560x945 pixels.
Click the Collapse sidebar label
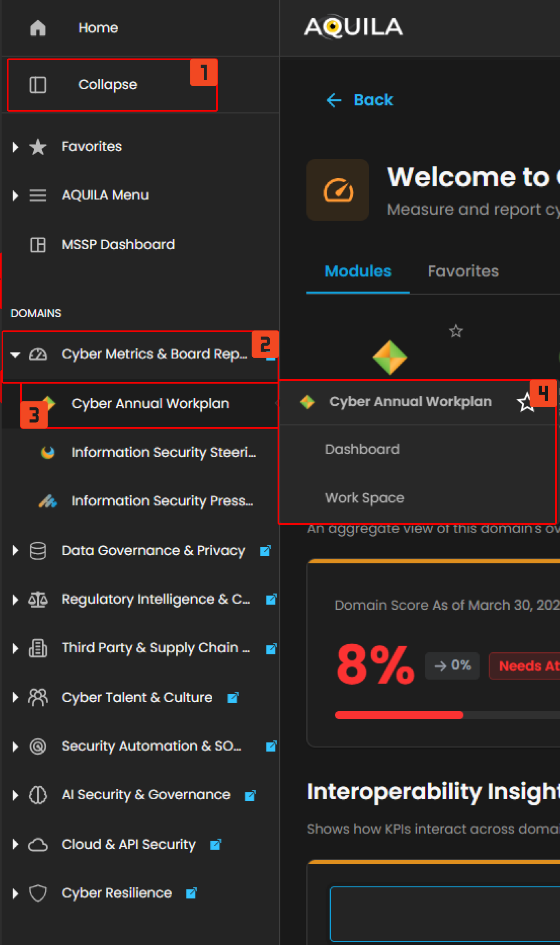click(108, 85)
